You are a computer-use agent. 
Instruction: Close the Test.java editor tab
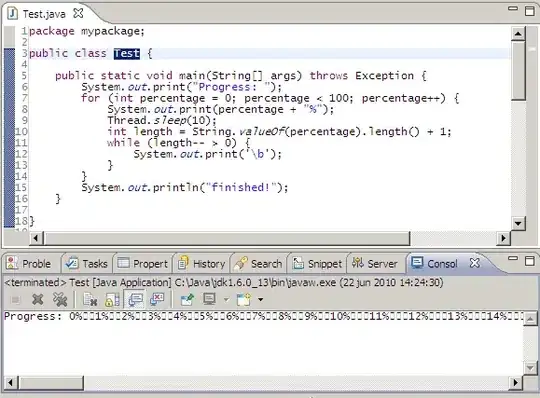tap(79, 13)
